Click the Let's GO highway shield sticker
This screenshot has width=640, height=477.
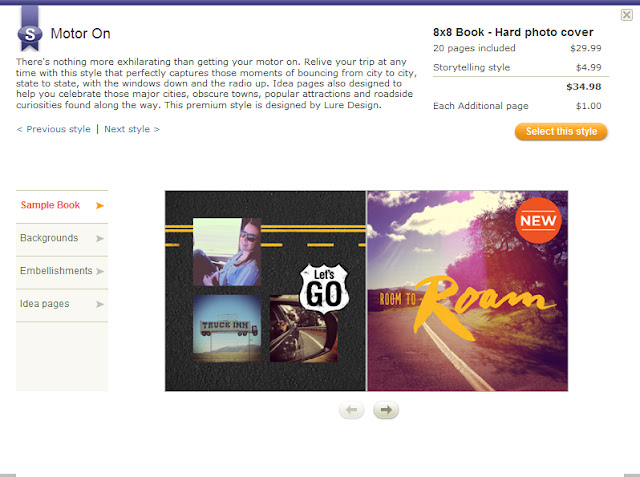324,288
